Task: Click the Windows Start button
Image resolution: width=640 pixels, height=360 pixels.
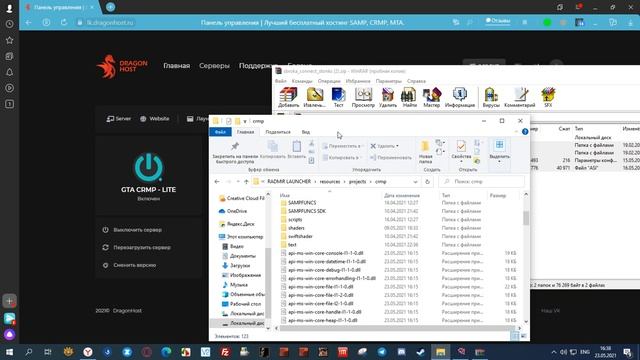Action: [9, 352]
